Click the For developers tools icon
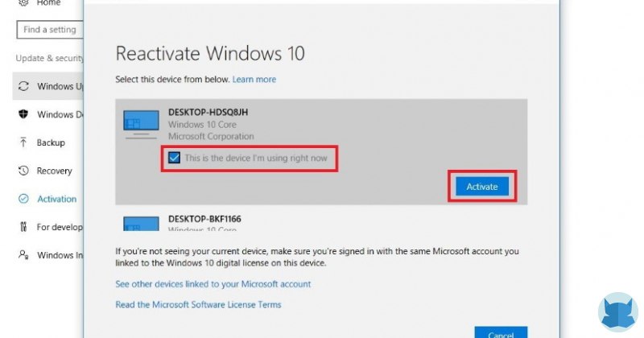Screen dimensions: 644x338 (x=23, y=227)
